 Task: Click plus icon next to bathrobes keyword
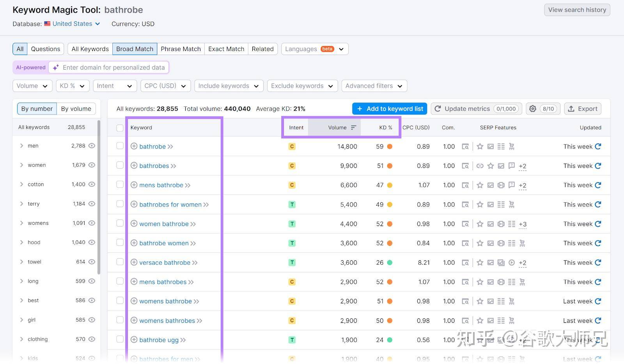pyautogui.click(x=134, y=166)
